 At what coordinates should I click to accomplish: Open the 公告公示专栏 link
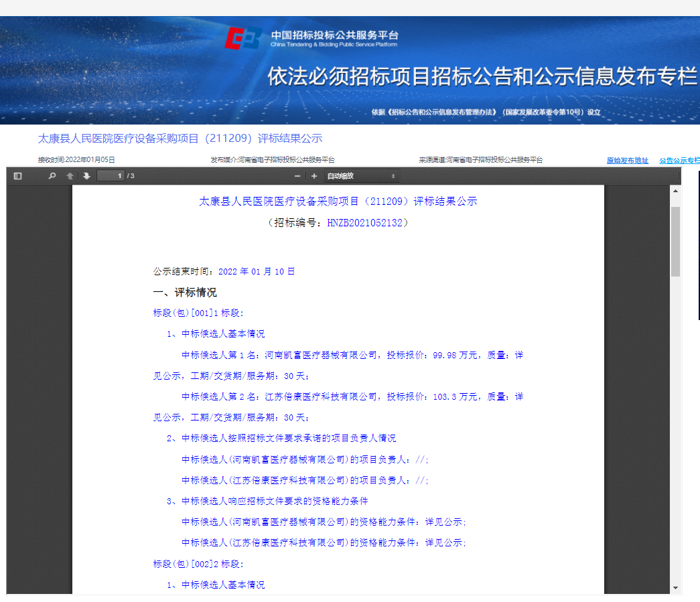coord(679,161)
